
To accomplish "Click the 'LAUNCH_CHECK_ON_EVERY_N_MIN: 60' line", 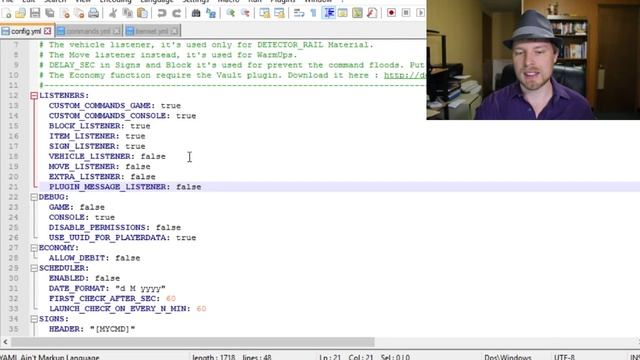I will (127, 309).
